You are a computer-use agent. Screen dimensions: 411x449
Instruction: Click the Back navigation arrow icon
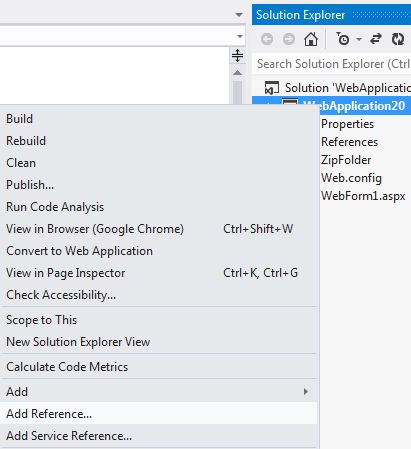(267, 39)
